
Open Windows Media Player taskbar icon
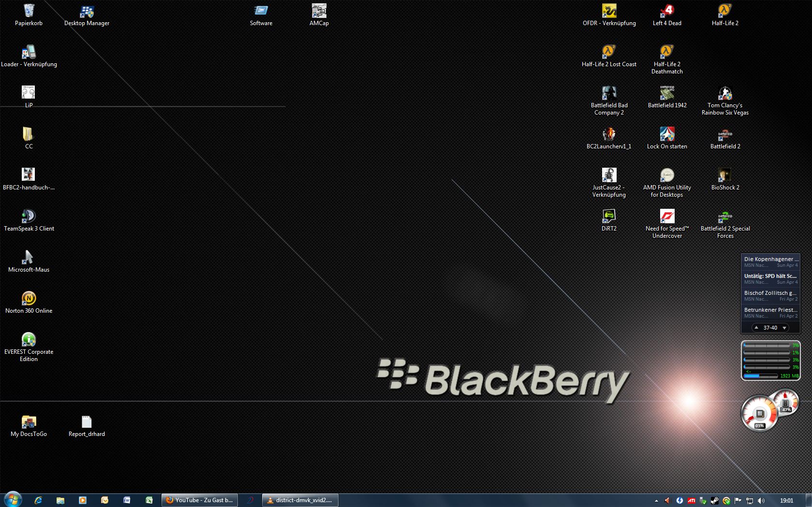click(x=83, y=500)
